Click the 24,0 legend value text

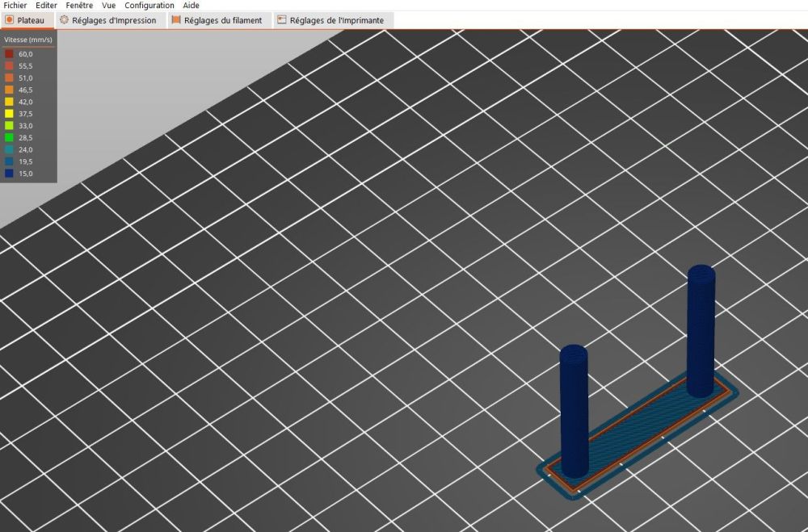point(26,149)
